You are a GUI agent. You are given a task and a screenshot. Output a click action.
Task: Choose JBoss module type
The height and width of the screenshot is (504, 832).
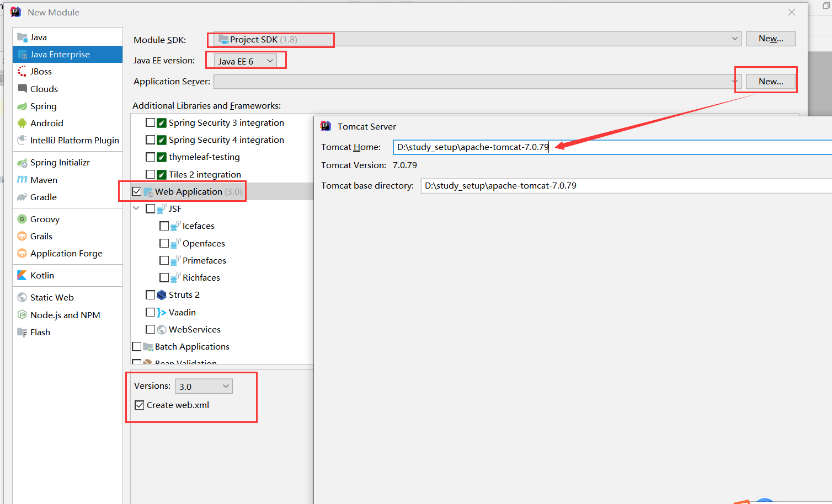67,71
